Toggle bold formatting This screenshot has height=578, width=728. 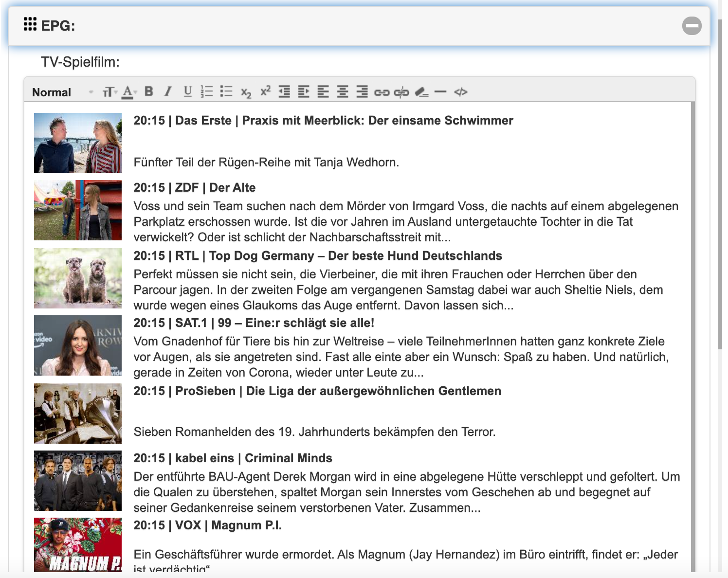pos(149,91)
